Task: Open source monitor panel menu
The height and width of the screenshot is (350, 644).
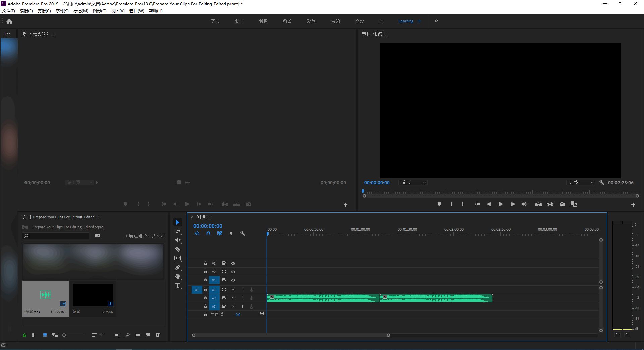Action: [x=53, y=34]
